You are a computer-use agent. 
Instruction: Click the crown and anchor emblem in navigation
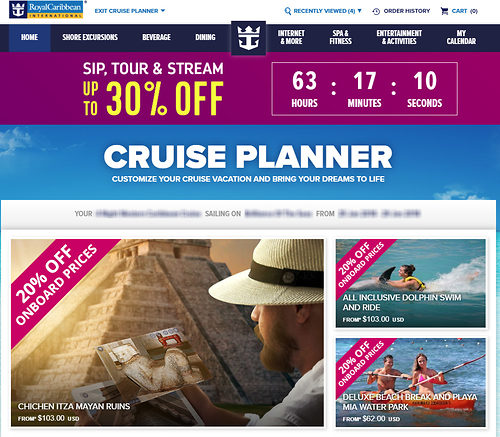click(248, 38)
